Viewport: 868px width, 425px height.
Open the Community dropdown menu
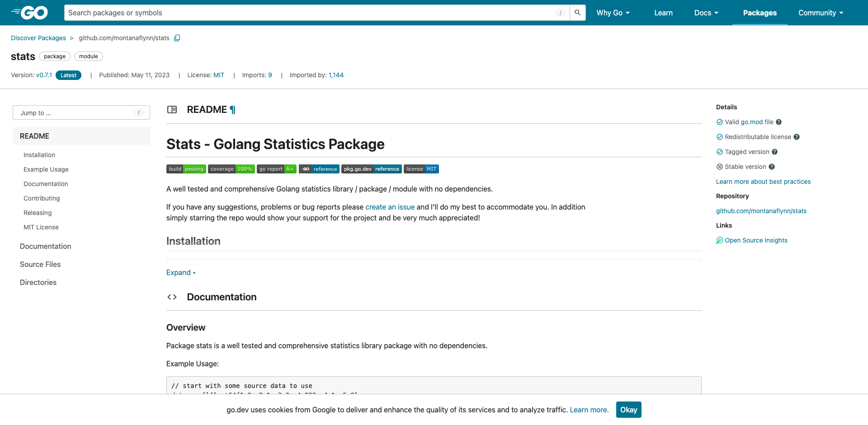point(821,13)
